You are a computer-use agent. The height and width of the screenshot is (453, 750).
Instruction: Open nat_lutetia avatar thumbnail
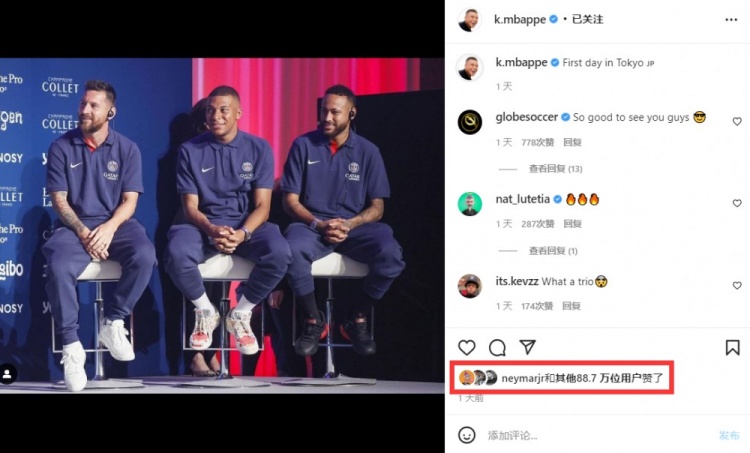coord(470,204)
